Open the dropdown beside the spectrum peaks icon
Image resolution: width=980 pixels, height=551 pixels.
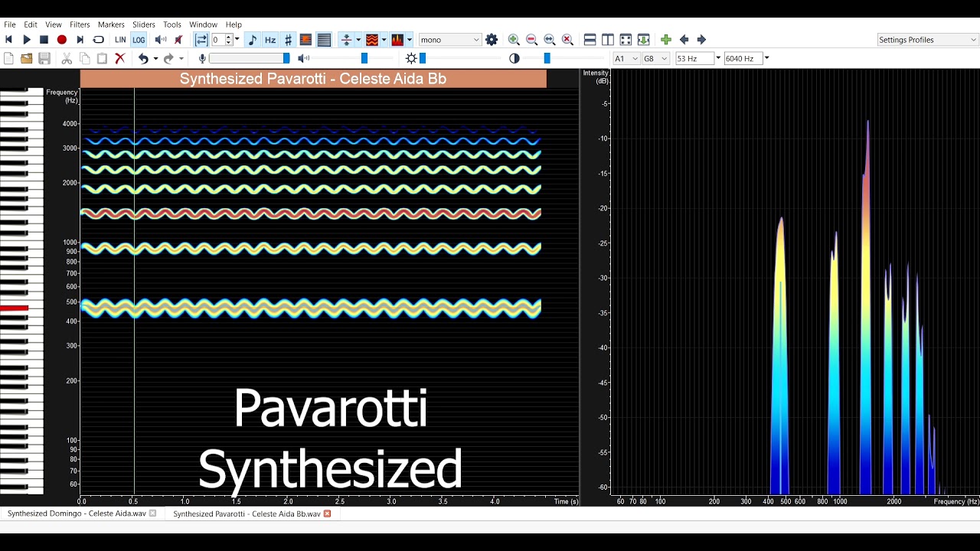tap(410, 40)
